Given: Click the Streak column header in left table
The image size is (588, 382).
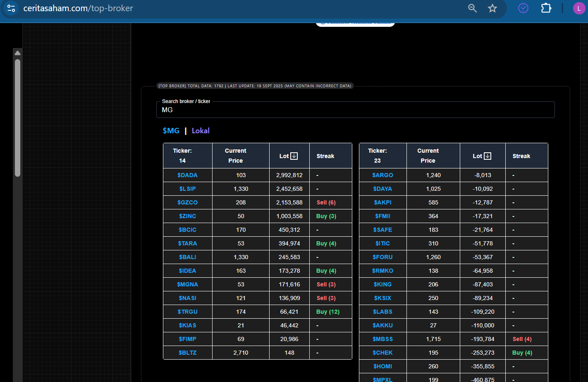Looking at the screenshot, I should [325, 156].
